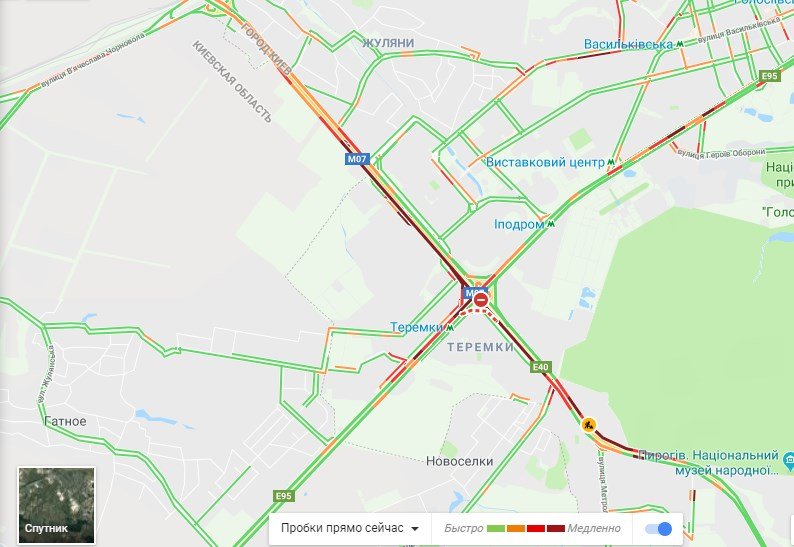Click the red road closure icon
The height and width of the screenshot is (547, 794).
(481, 300)
